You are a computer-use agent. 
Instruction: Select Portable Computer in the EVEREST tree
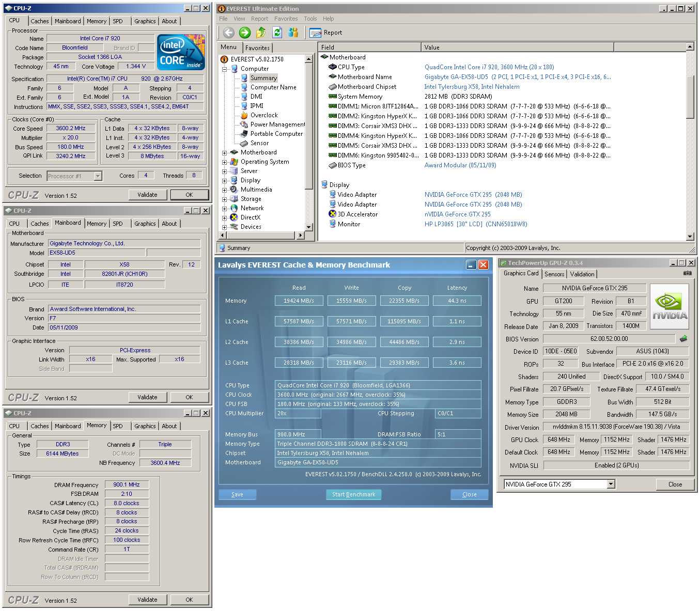[271, 134]
